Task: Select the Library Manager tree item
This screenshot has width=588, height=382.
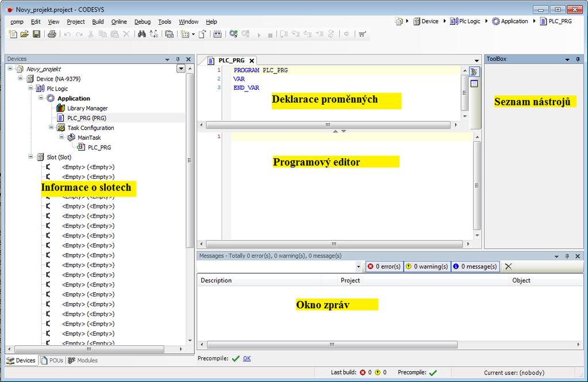Action: click(87, 108)
